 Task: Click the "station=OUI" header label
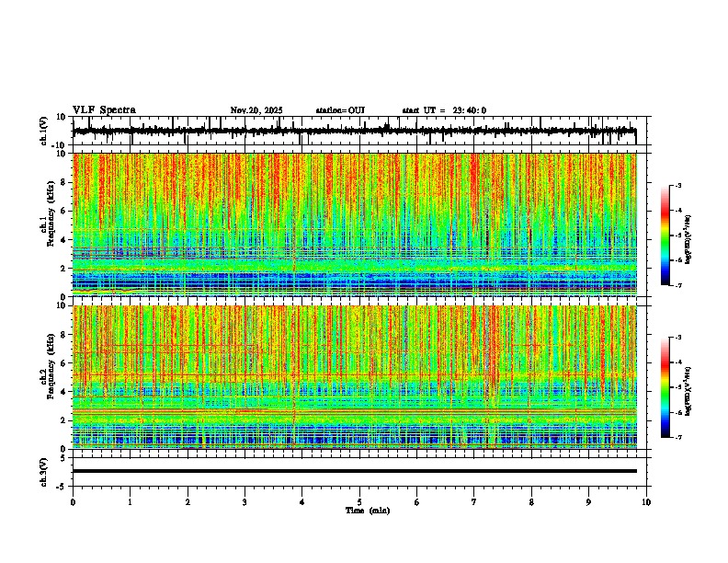340,110
